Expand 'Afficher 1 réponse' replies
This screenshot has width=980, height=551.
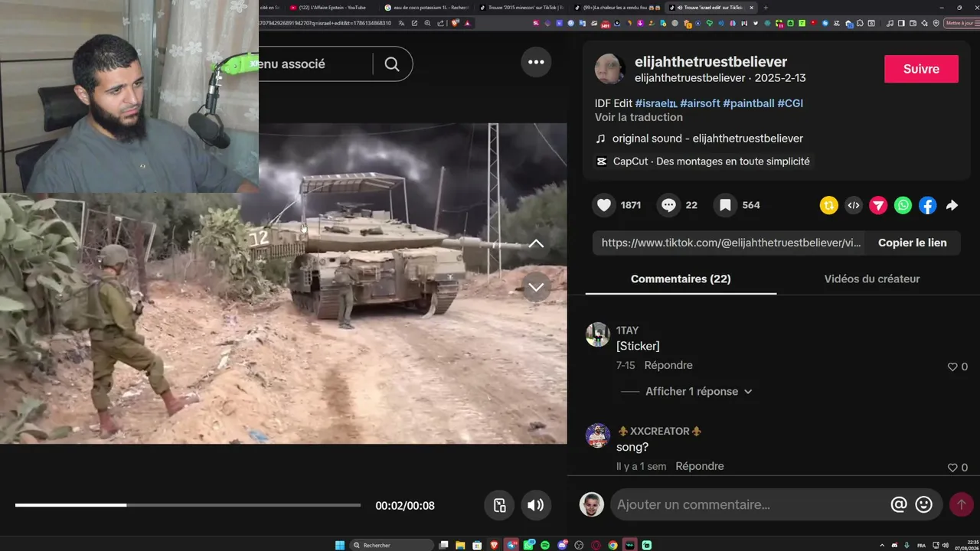tap(699, 391)
